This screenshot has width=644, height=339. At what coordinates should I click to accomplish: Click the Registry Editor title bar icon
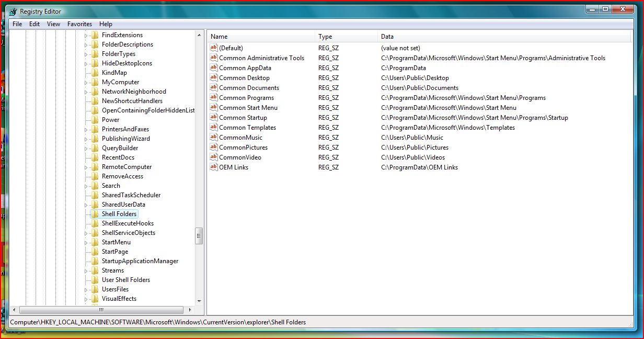coord(13,12)
